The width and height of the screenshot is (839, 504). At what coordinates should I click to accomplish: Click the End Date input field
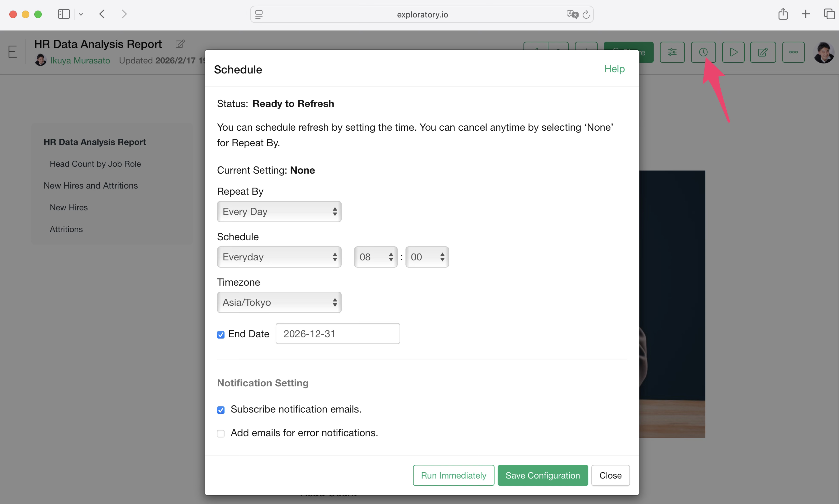coord(337,334)
